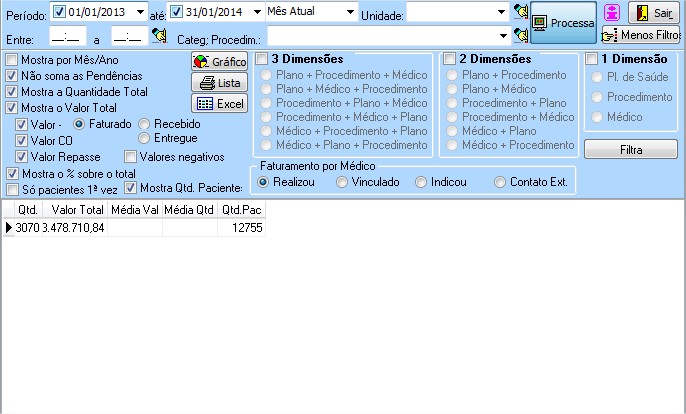The height and width of the screenshot is (414, 686).
Task: Export the results to Excel
Action: (219, 103)
